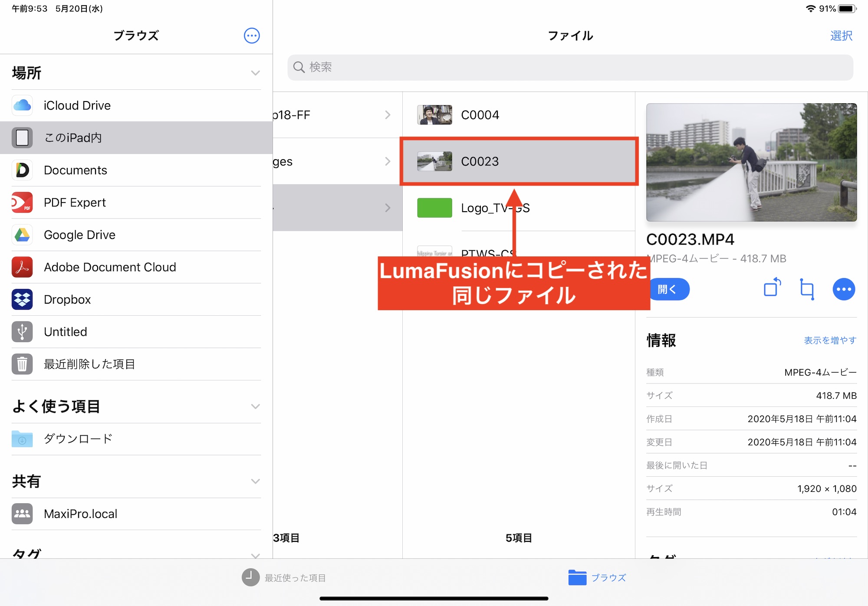Click the share icon under C0023.MP4

point(772,288)
